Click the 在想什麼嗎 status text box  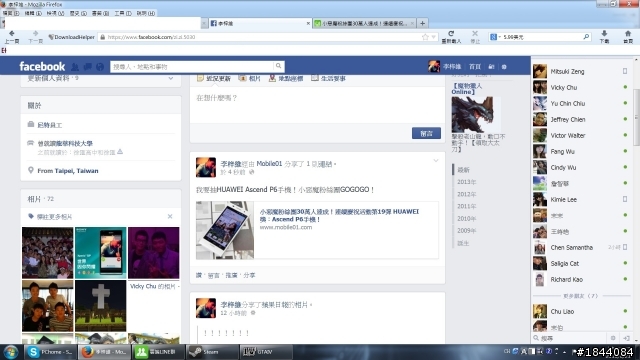(x=317, y=104)
